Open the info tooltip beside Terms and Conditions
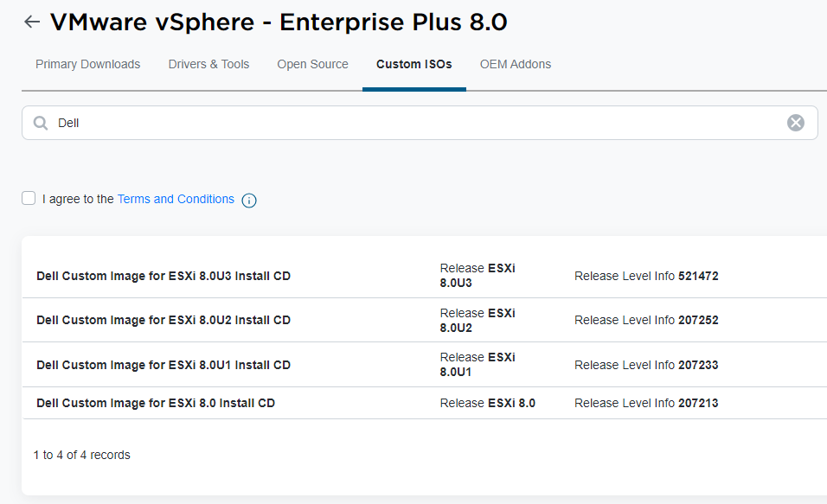Viewport: 827px width, 504px height. 248,200
